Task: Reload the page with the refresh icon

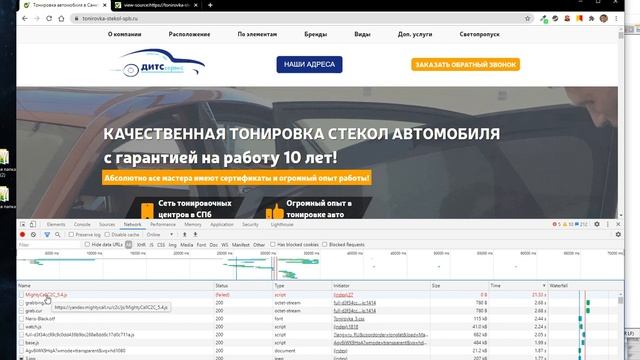Action: 49,18
